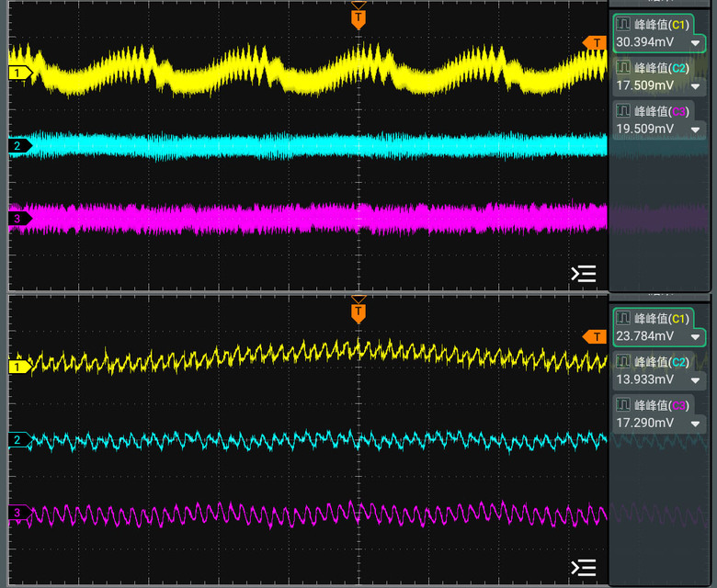Screen dimensions: 717x588
Task: Click peak-peak icon for C1 in lower panel
Action: [x=623, y=318]
